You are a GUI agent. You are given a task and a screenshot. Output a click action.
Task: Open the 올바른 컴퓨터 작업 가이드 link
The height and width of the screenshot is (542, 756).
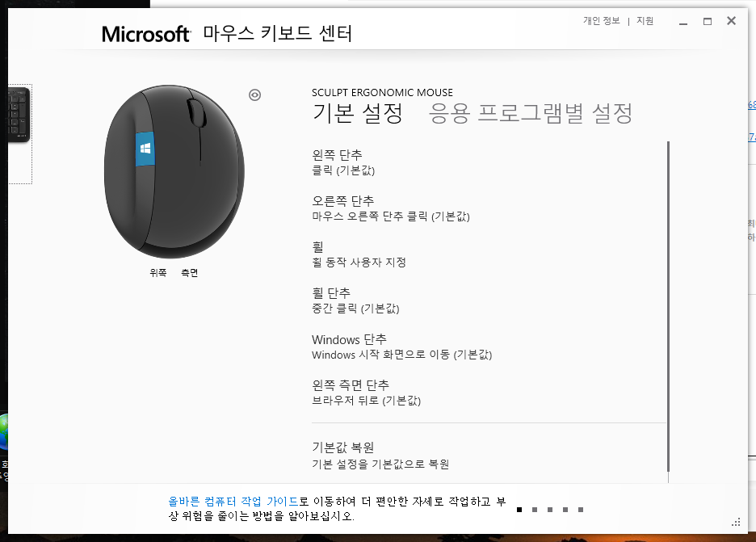tap(233, 502)
